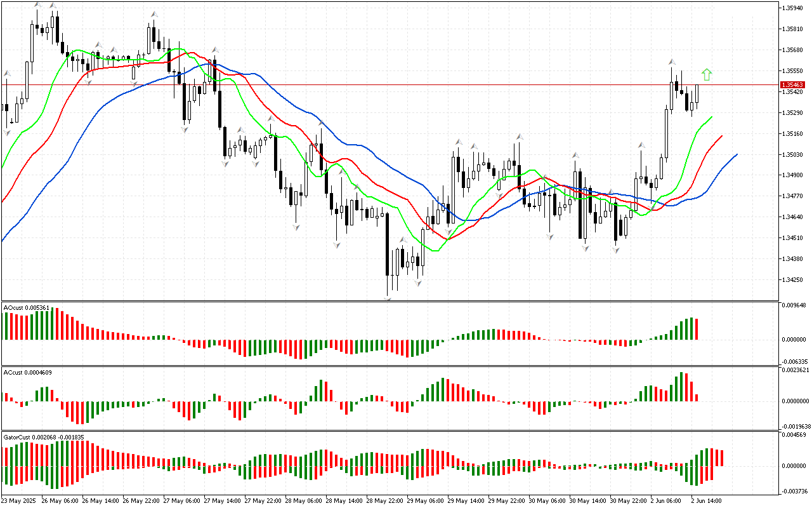812x508 pixels.
Task: Select the last red ACcust histogram bar
Action: point(697,398)
